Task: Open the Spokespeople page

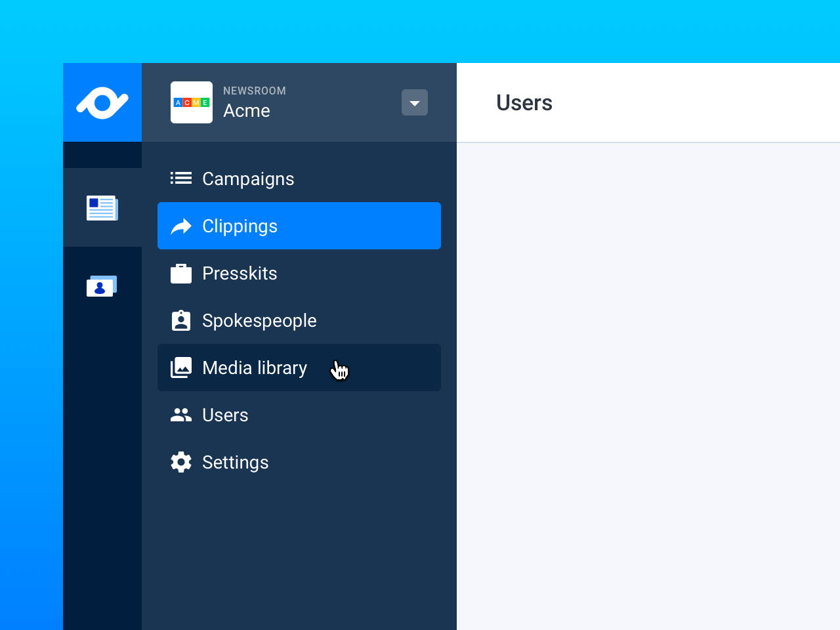Action: (299, 320)
